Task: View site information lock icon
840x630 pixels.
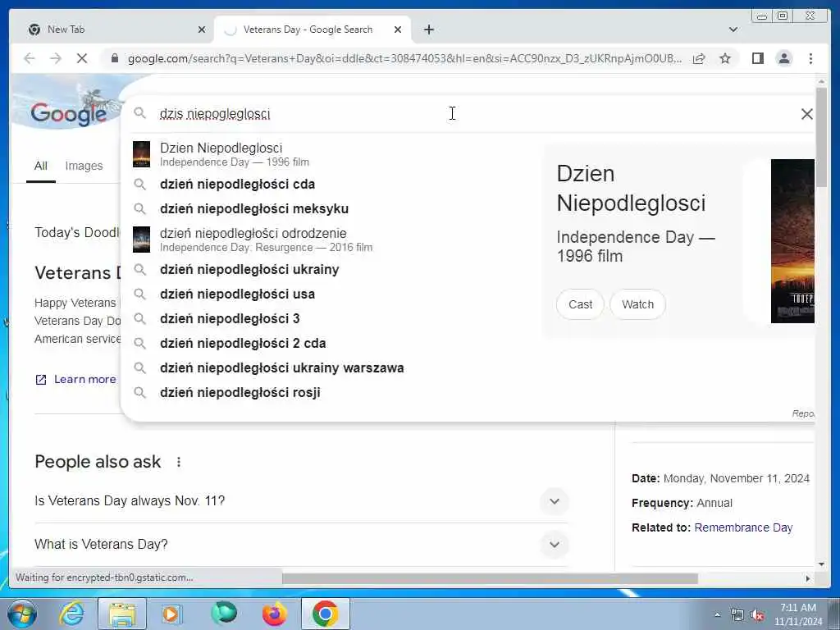Action: click(x=114, y=58)
